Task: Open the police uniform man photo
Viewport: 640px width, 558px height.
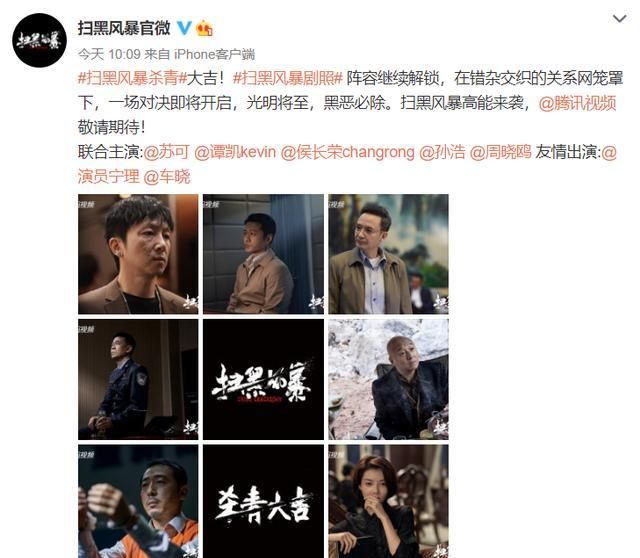Action: (138, 379)
